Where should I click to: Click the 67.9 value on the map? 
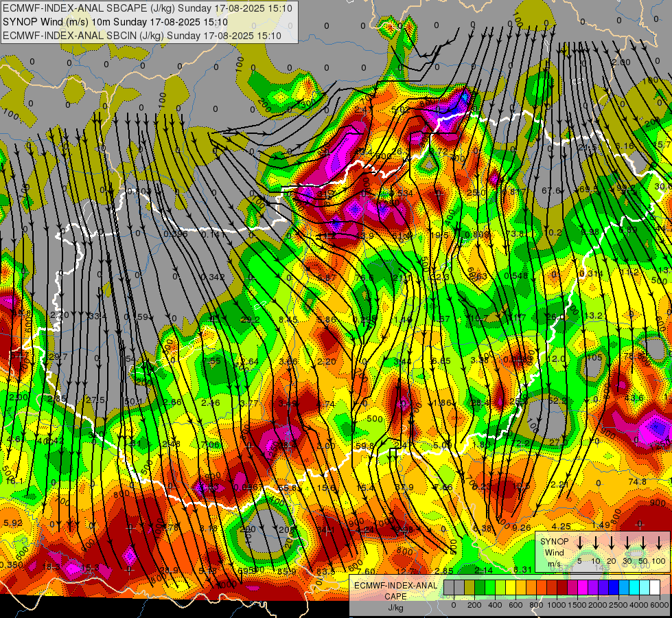pyautogui.click(x=404, y=488)
